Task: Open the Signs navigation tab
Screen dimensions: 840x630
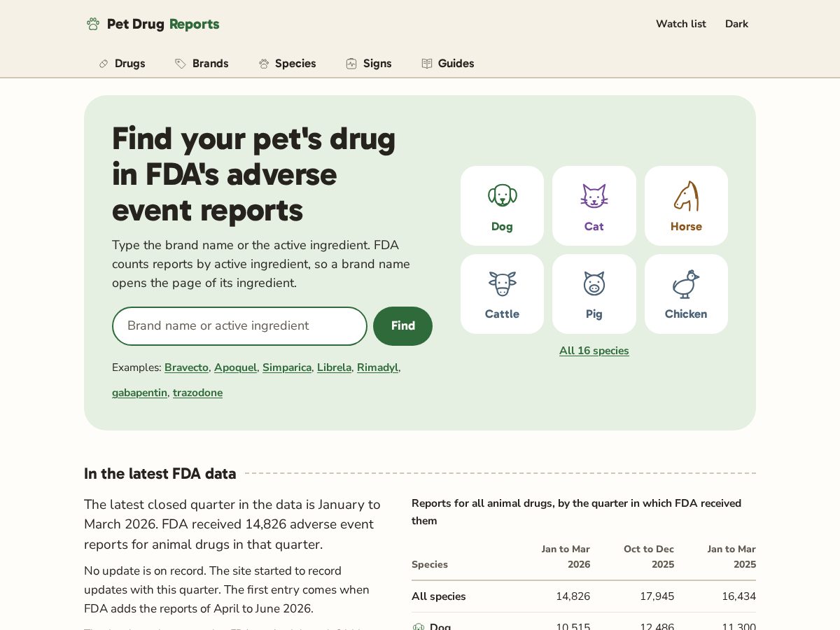Action: 369,64
